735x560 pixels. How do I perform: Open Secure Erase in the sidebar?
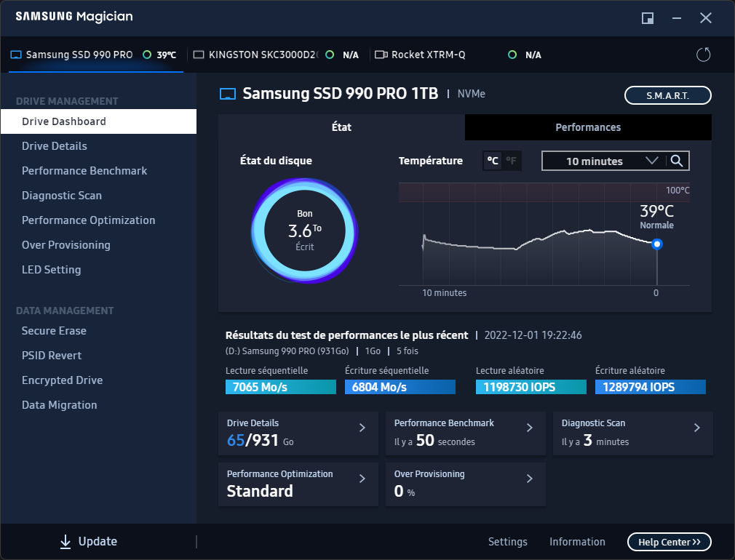click(x=98, y=331)
